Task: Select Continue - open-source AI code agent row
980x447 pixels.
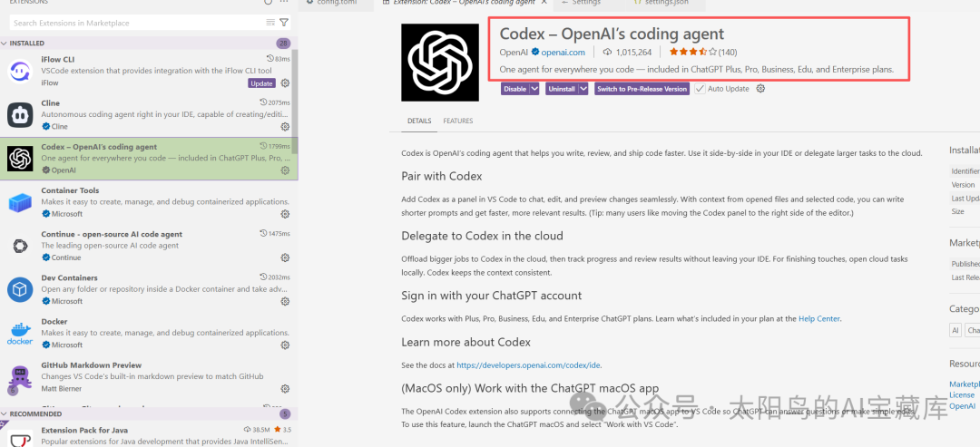Action: pos(149,246)
